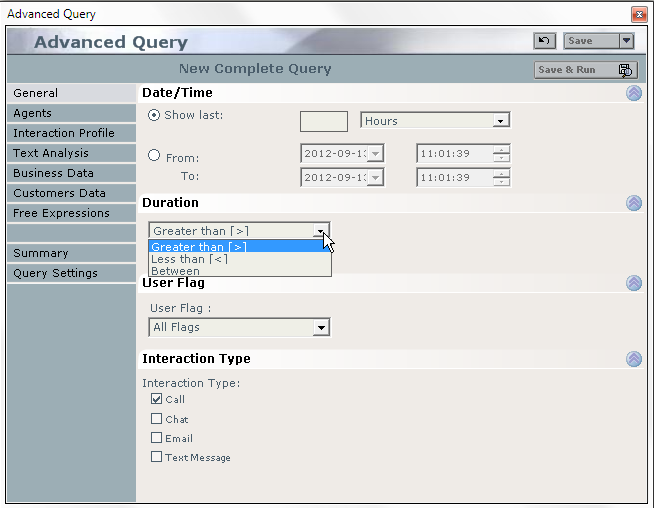The height and width of the screenshot is (508, 654).
Task: Uncheck the Call interaction type
Action: pos(156,399)
